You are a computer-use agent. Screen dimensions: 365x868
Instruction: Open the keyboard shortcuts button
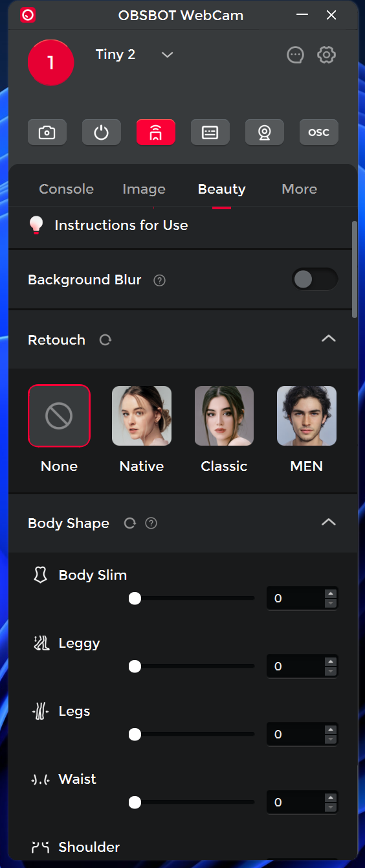(210, 132)
